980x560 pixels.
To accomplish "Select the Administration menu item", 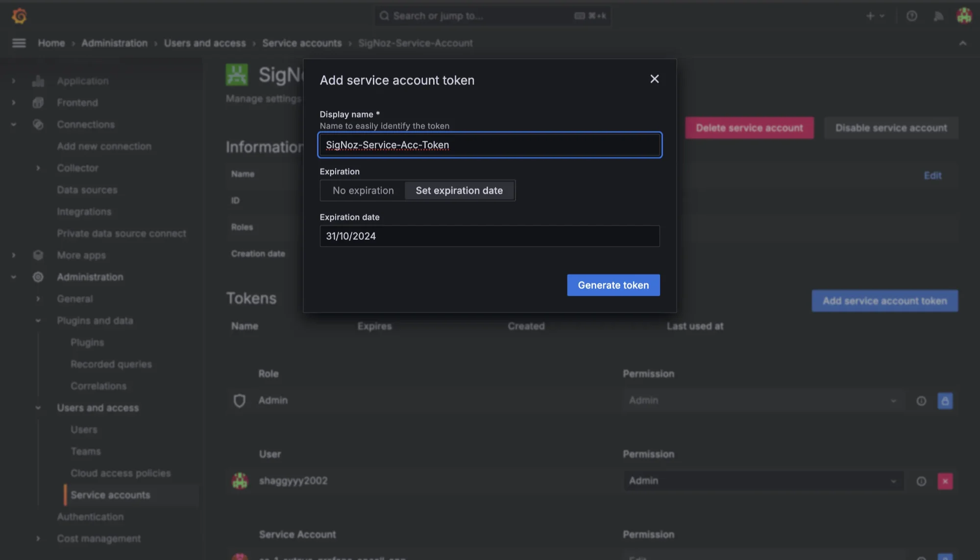I will [x=90, y=277].
